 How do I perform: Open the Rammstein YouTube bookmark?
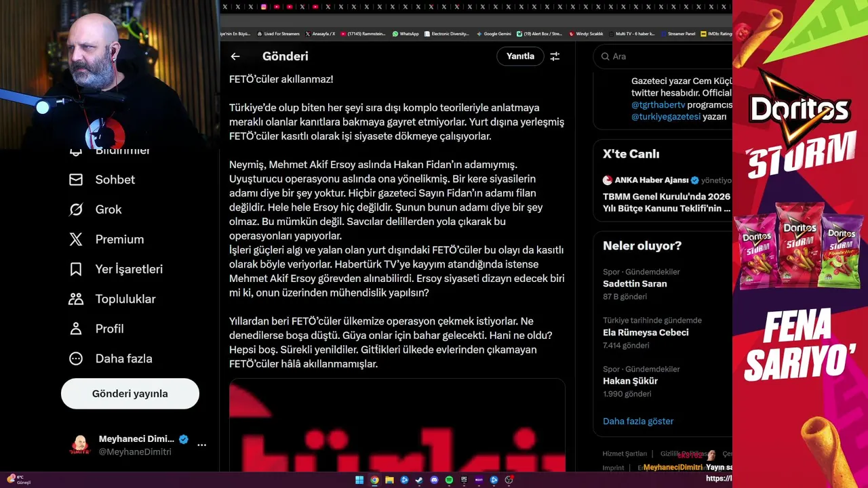click(363, 34)
